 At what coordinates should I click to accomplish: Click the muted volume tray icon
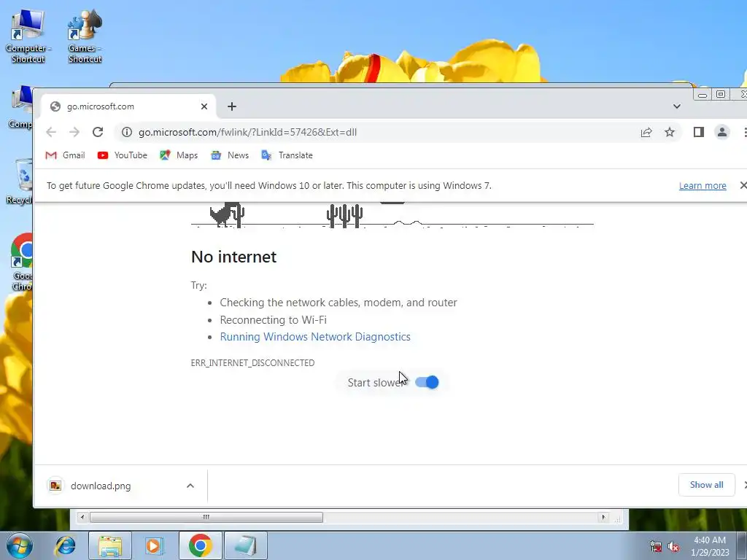pos(673,547)
